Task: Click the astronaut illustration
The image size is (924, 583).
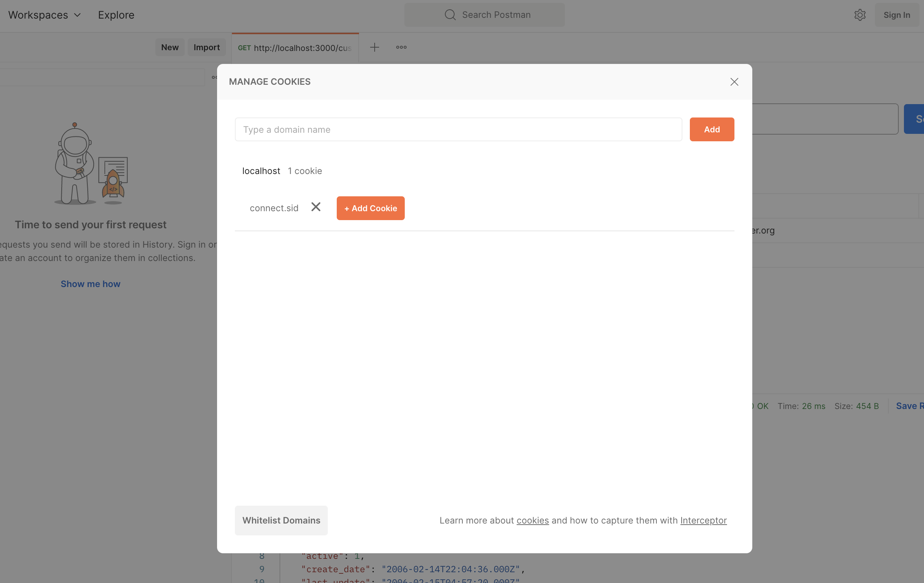Action: [x=91, y=164]
